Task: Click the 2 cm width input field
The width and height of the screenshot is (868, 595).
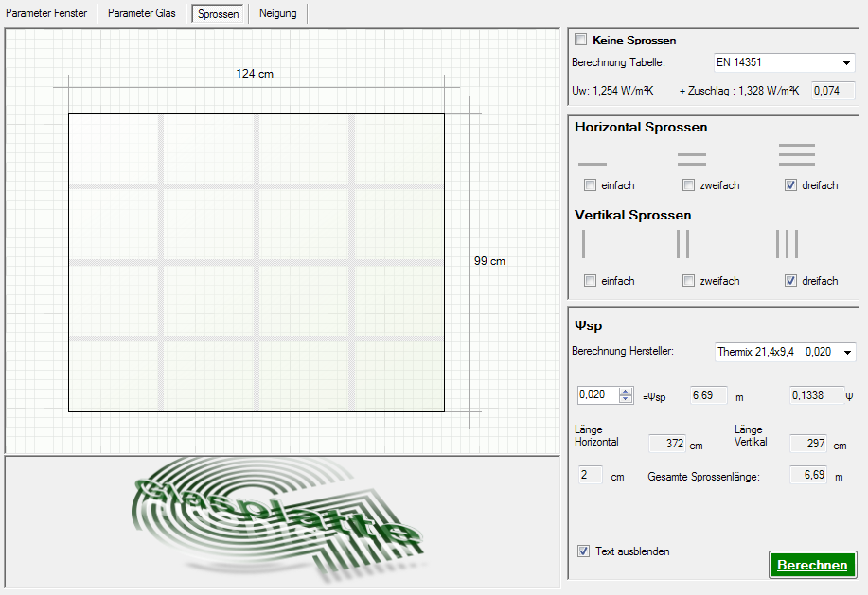Action: pos(590,475)
